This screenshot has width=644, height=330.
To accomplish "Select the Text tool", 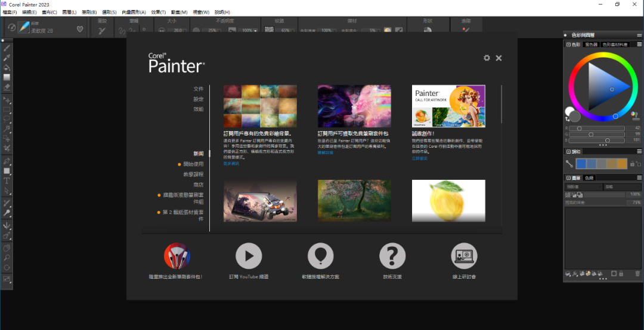I will click(7, 180).
